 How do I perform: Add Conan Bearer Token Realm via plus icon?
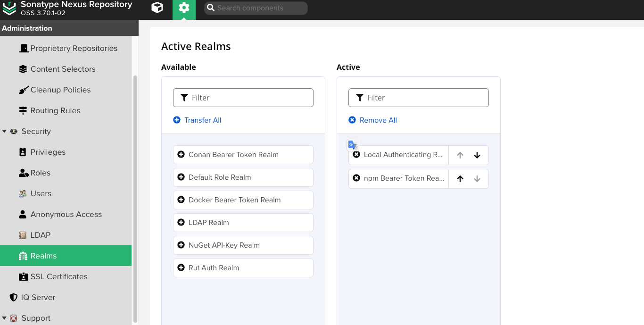(181, 155)
